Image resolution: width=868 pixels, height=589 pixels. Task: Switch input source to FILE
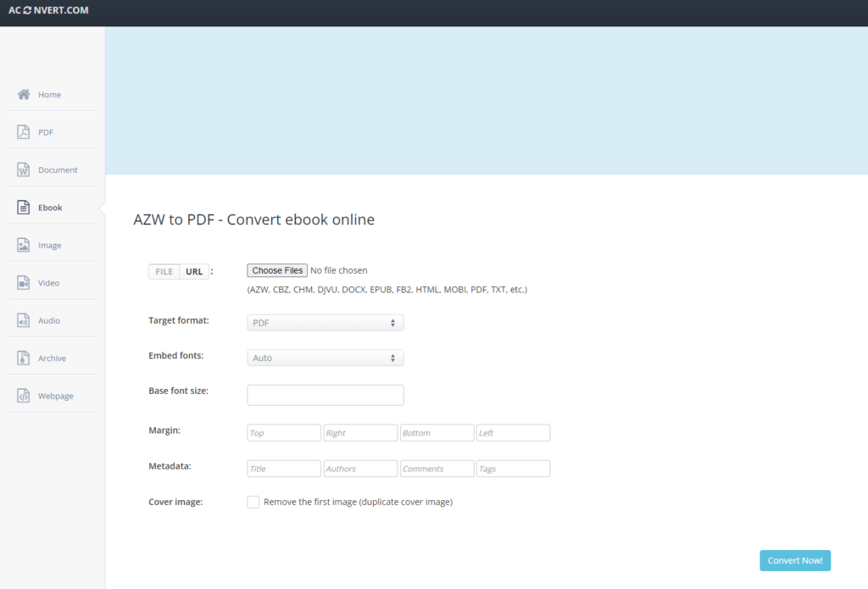pyautogui.click(x=164, y=271)
